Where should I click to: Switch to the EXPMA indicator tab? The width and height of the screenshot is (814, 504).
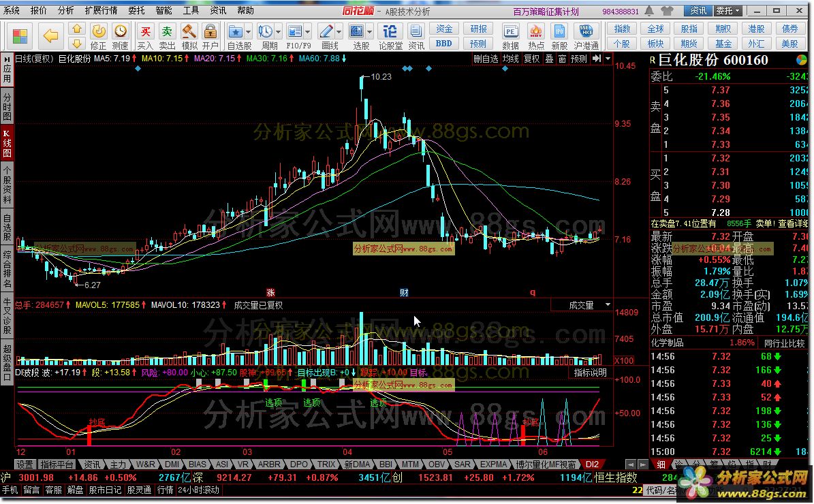point(492,464)
